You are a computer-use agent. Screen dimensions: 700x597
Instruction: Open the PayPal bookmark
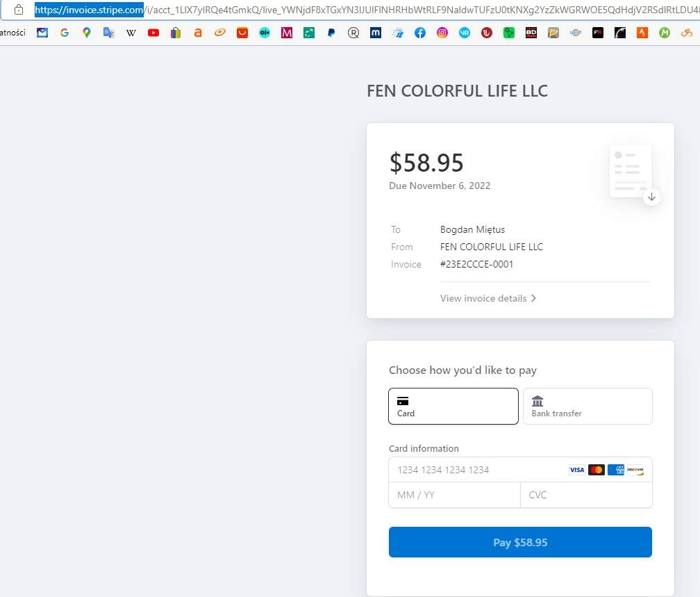tap(331, 33)
